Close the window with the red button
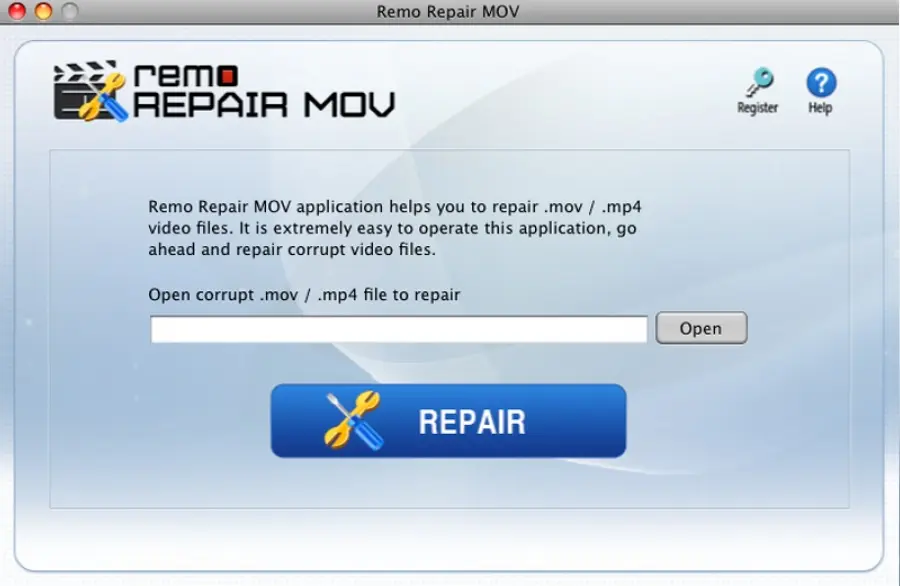The height and width of the screenshot is (586, 900). coord(18,11)
